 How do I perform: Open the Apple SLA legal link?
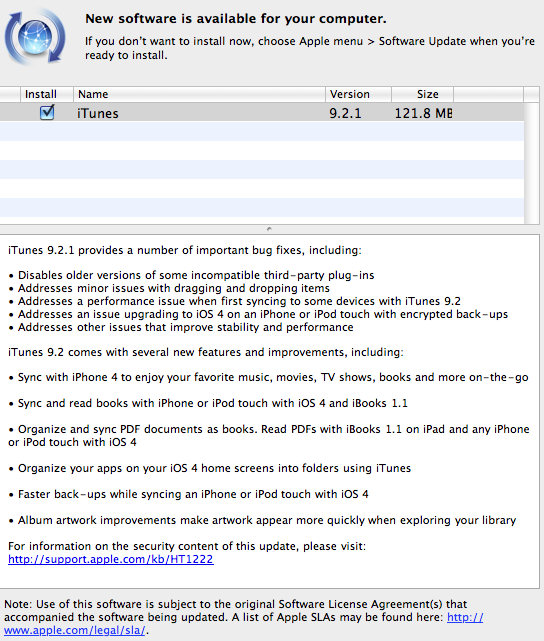[x=75, y=630]
